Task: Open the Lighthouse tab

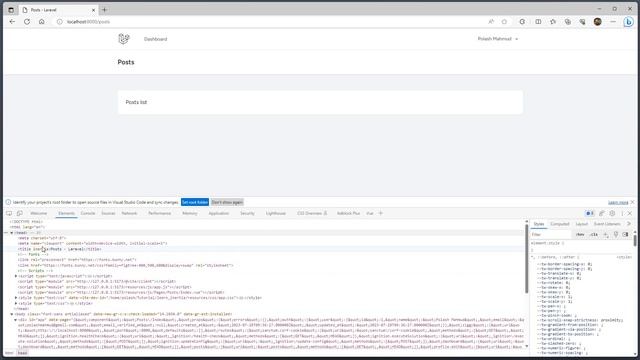Action: pyautogui.click(x=276, y=213)
